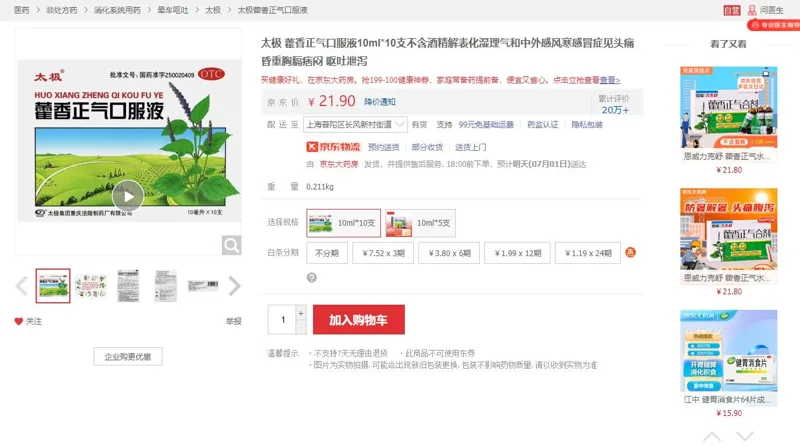Open the delivery address dropdown 上海普陀区
This screenshot has height=447, width=800.
[355, 125]
